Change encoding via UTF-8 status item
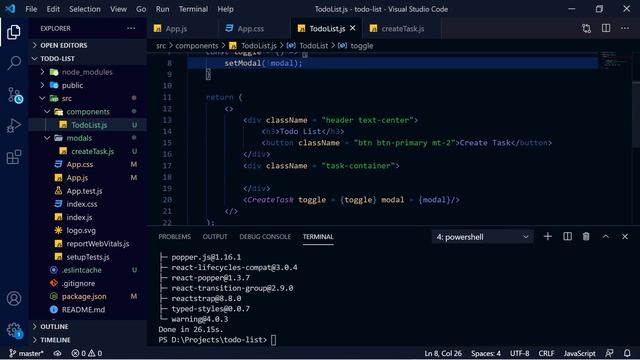 [x=520, y=353]
